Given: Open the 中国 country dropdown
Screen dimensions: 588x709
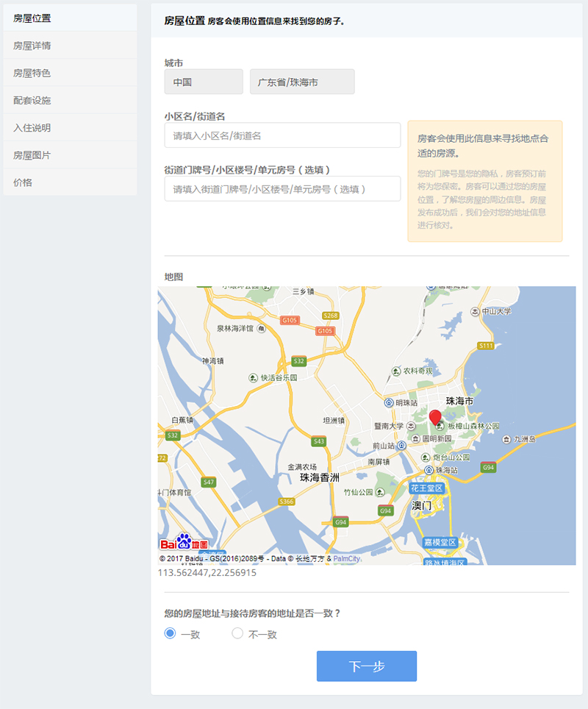Looking at the screenshot, I should [204, 82].
